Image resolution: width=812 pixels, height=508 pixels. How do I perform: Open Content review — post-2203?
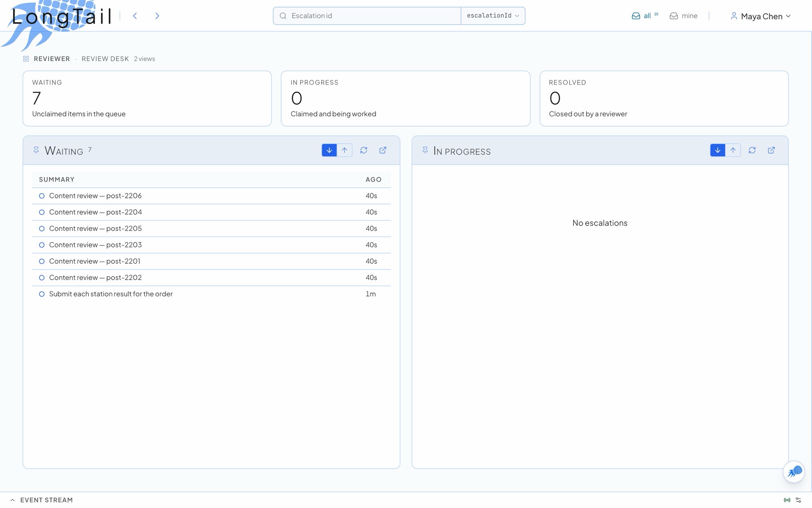tap(212, 245)
